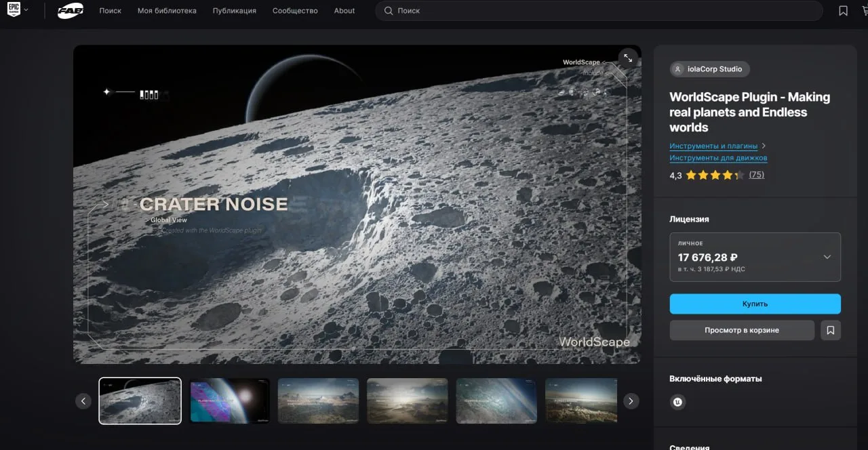
Task: Click the rating stars
Action: 715,175
